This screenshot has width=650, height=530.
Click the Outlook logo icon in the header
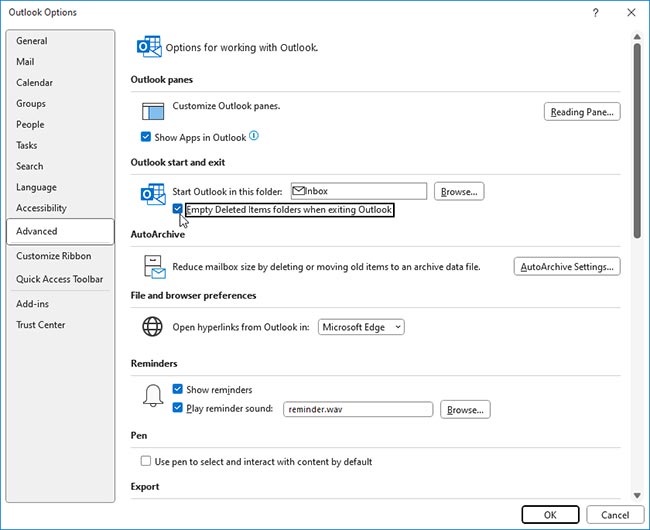(149, 47)
